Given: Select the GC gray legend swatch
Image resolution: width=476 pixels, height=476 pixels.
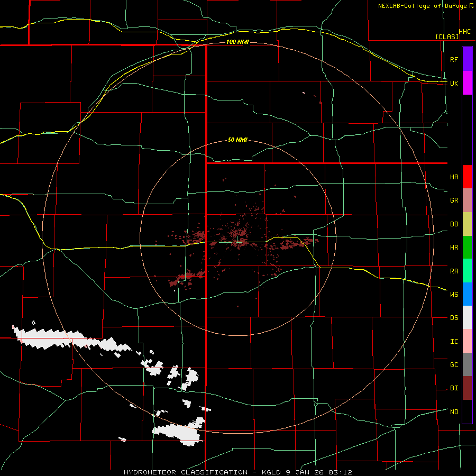Looking at the screenshot, I should coord(467,364).
